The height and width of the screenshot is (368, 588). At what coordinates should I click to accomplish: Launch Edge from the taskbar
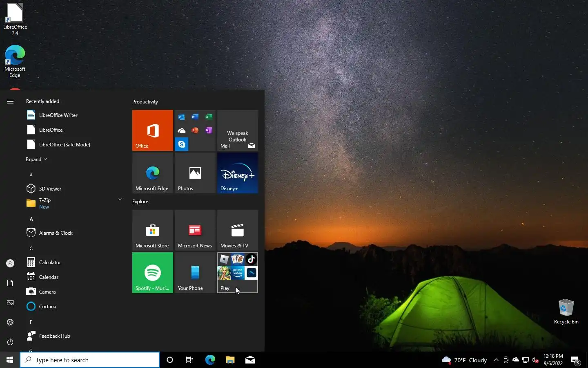tap(210, 360)
